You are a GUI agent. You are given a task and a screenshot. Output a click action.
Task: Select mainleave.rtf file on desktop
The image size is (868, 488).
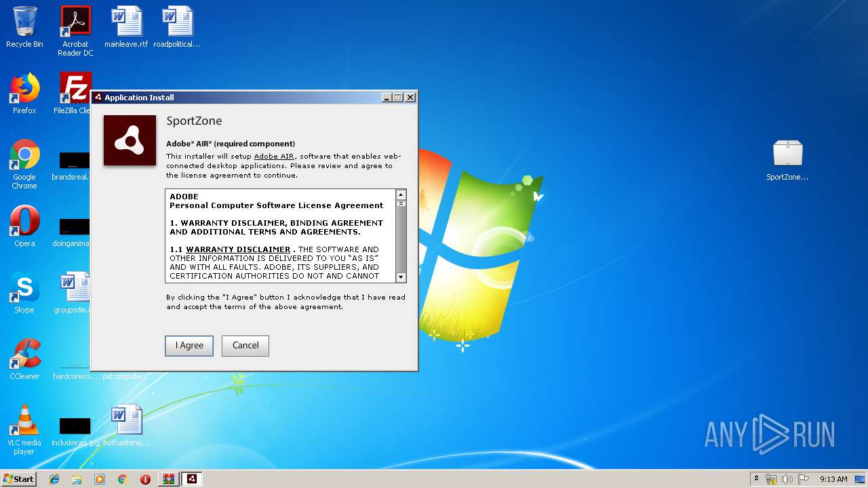coord(126,28)
